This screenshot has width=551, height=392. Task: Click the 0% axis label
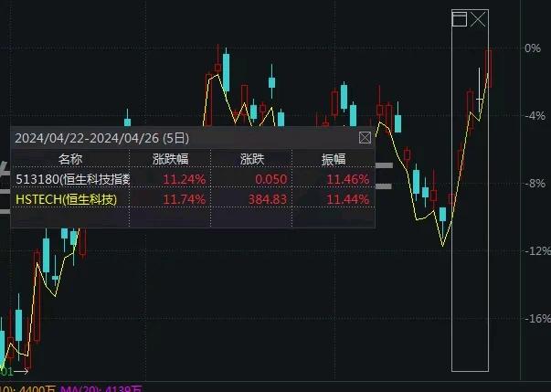(533, 48)
